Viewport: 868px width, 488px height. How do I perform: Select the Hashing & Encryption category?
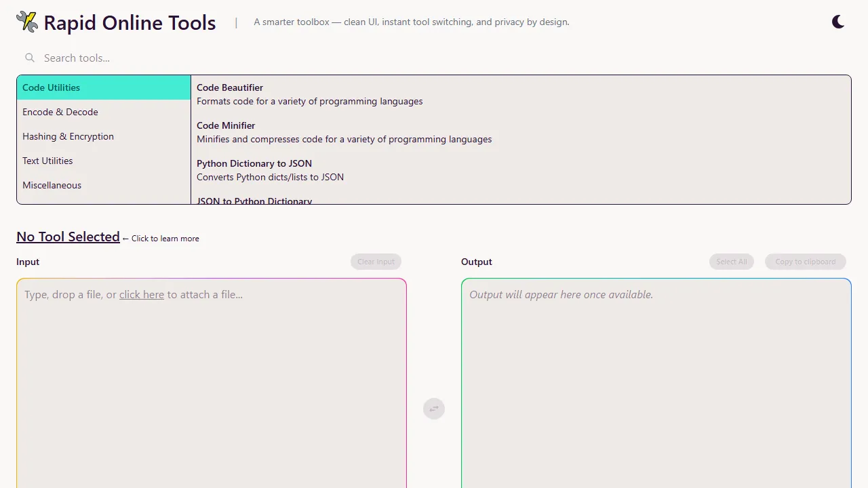tap(68, 136)
